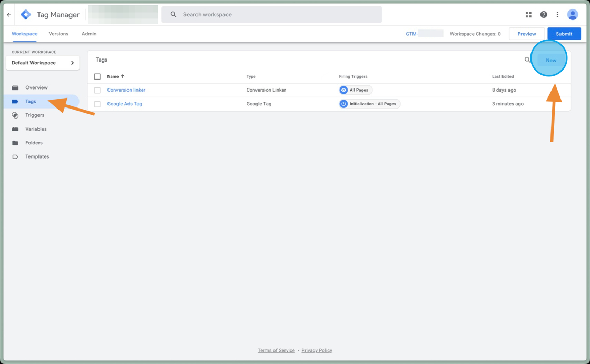Toggle the Name column sort arrow
Viewport: 590px width, 364px height.
tap(123, 76)
